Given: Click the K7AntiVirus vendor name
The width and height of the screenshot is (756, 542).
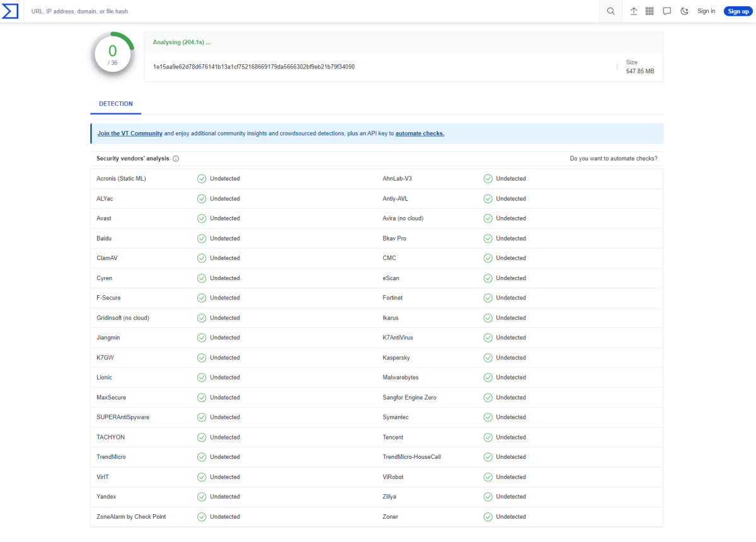Looking at the screenshot, I should [x=398, y=338].
